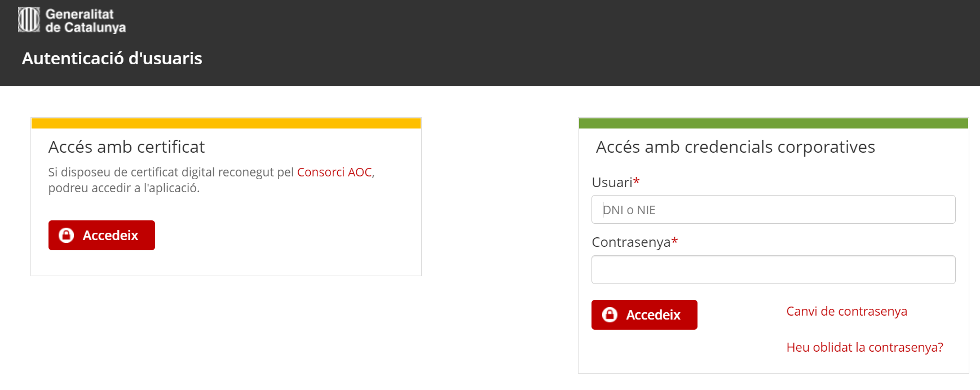Open the Consorci AOC link
Image resolution: width=980 pixels, height=390 pixels.
coord(334,172)
